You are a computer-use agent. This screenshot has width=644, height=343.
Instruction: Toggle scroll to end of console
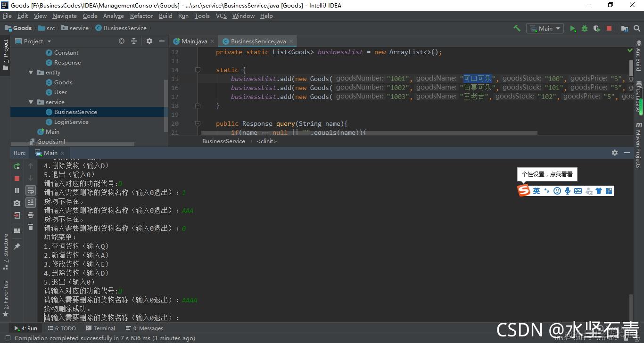(31, 203)
